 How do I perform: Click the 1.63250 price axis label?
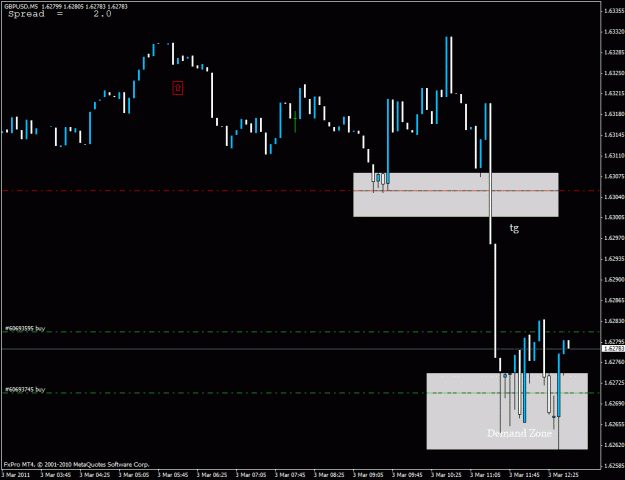[614, 73]
